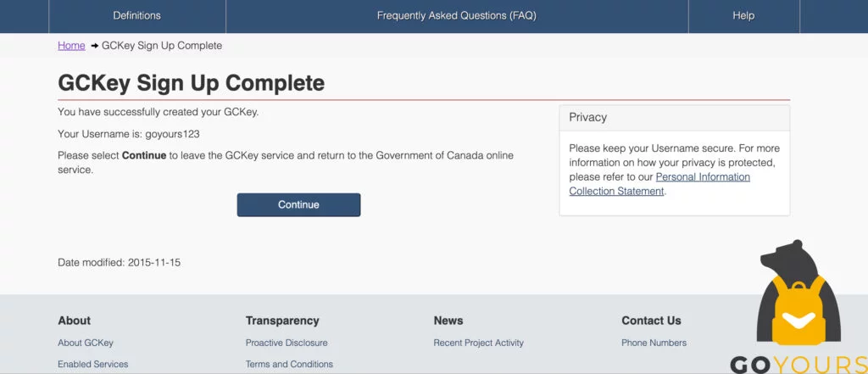Click the Date modified text
868x374 pixels.
[x=119, y=263]
